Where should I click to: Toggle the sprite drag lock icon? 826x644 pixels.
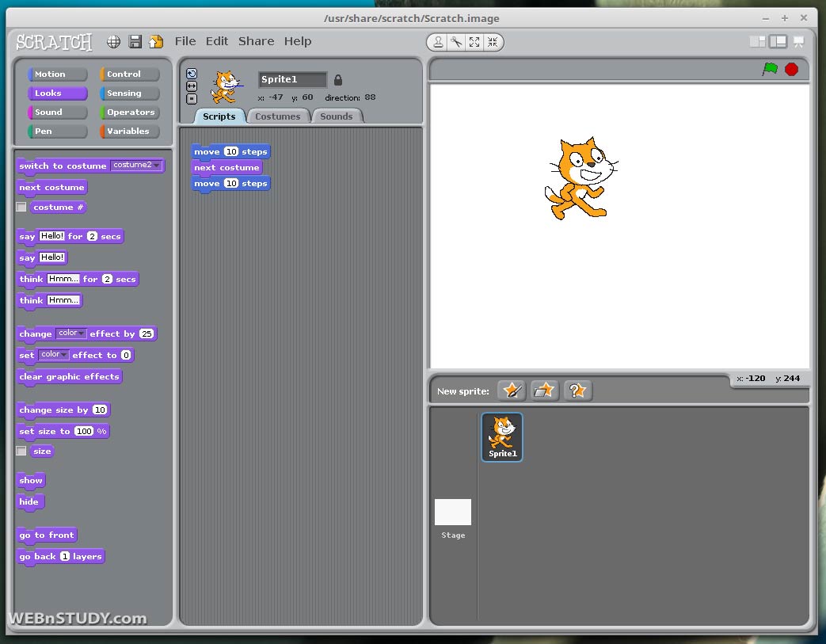pos(338,79)
